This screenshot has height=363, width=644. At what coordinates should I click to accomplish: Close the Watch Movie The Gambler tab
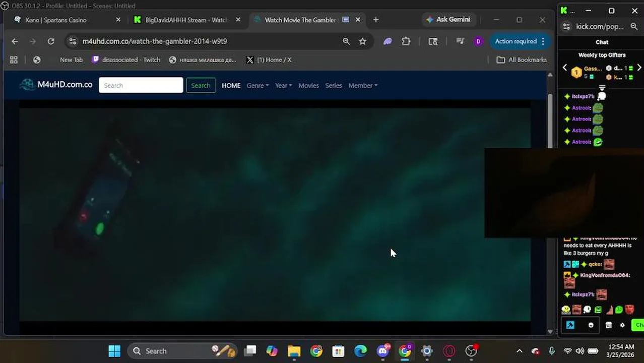(358, 20)
